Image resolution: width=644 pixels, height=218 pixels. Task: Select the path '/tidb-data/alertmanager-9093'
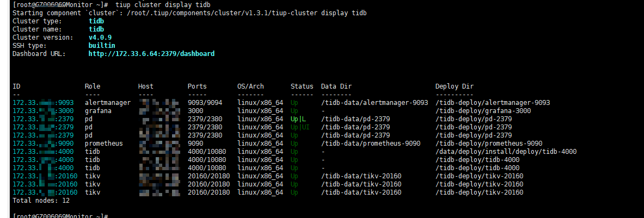pos(375,103)
